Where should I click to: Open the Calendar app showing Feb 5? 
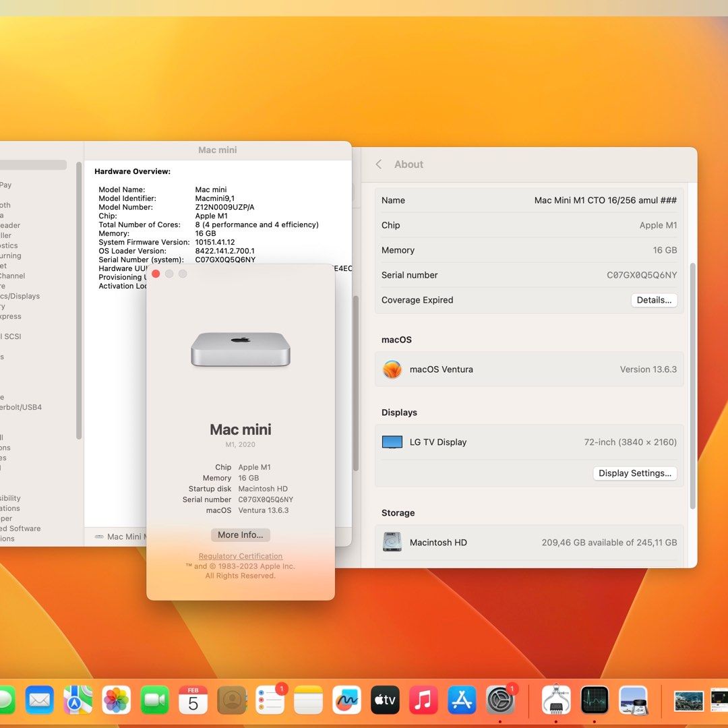(193, 700)
